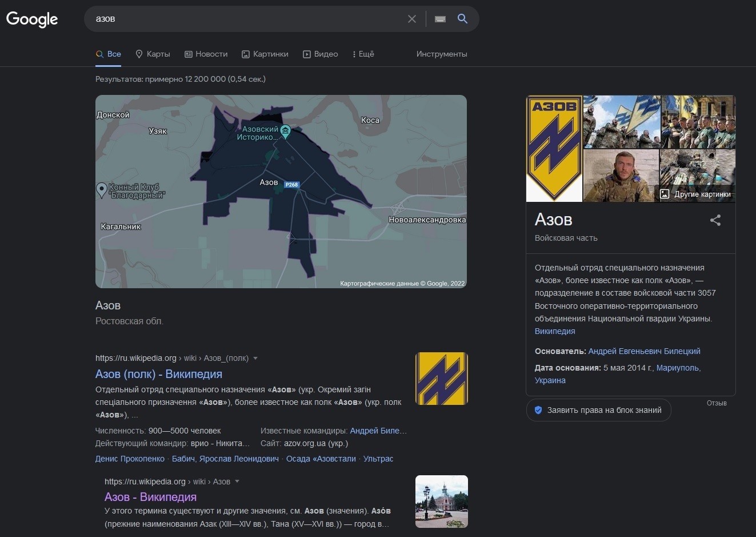The width and height of the screenshot is (756, 537).
Task: Click Конный Клуб Благодарный map pin
Action: (102, 189)
